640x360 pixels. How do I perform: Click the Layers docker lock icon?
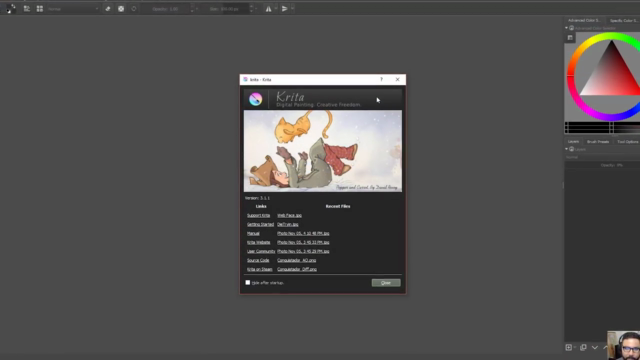point(571,149)
